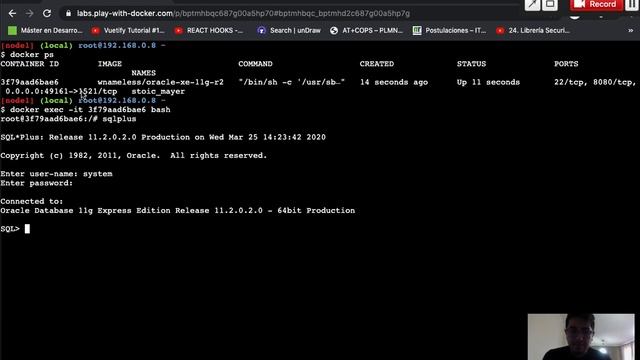Screen dimensions: 640x360
Task: Open the REACT HOOKS bookmark
Action: pyautogui.click(x=209, y=31)
